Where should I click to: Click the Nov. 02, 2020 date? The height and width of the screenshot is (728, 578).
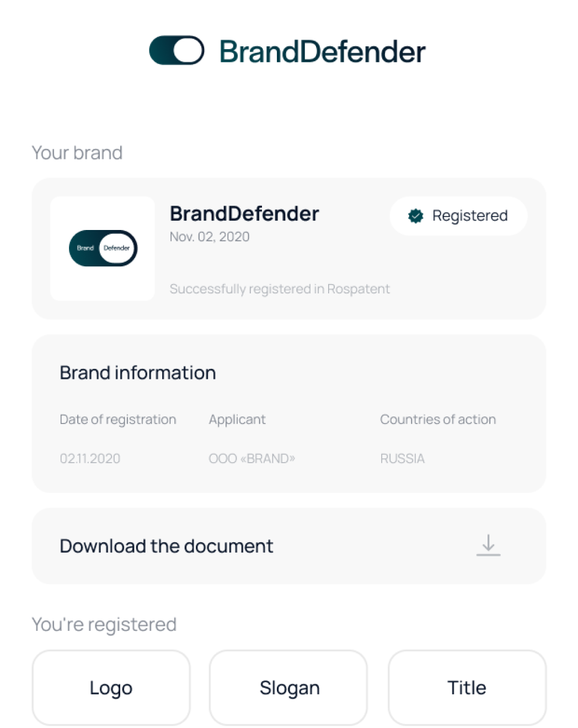click(210, 237)
